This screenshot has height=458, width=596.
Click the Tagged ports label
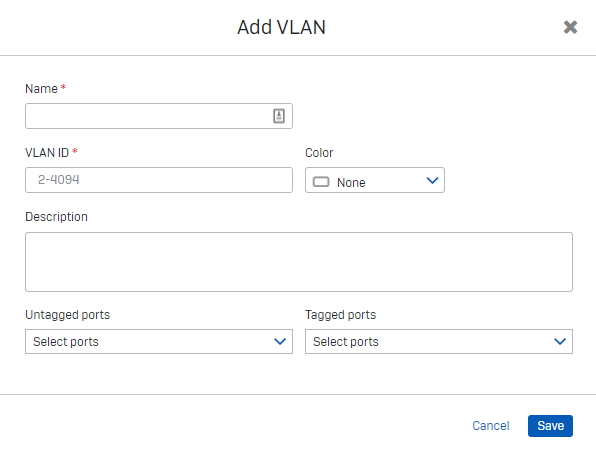(x=341, y=315)
